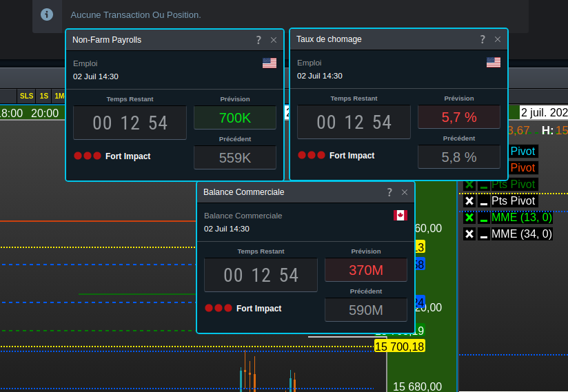Click Emploi category in Non-Farm Payrolls panel

coord(85,63)
